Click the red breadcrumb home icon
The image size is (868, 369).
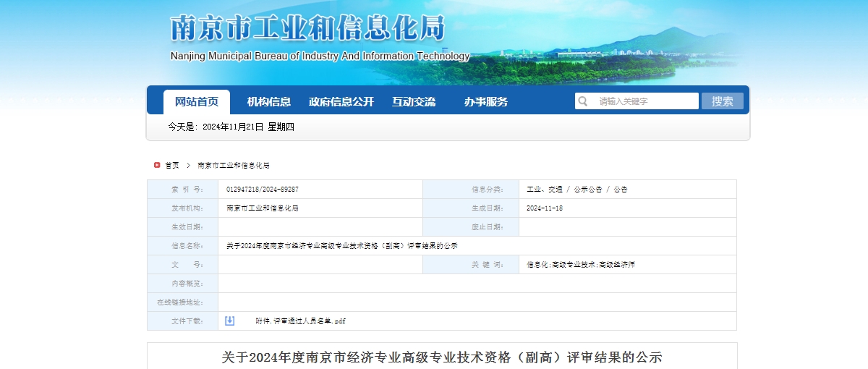(157, 165)
